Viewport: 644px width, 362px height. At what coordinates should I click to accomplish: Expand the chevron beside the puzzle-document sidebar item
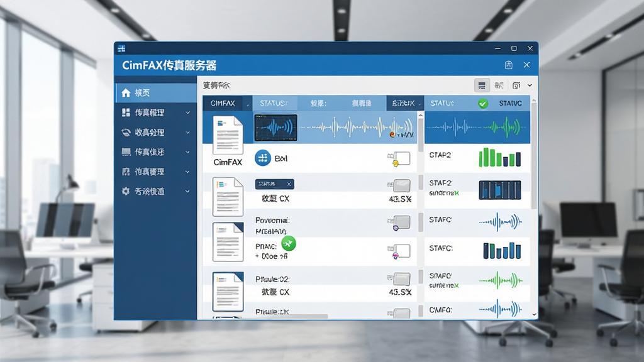(187, 172)
